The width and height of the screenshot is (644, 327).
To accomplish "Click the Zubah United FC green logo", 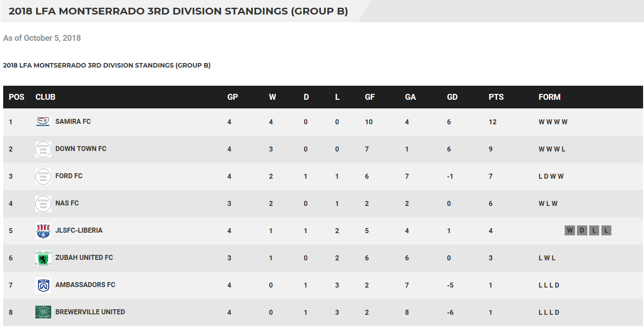I will click(43, 258).
